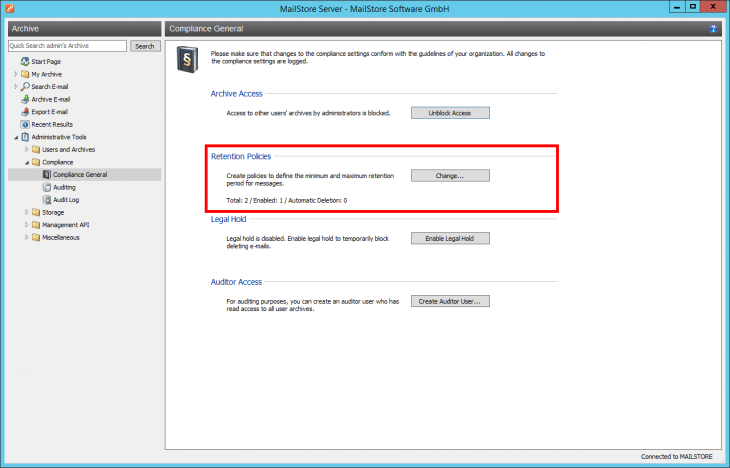Click the My Archive folder icon

pos(25,74)
